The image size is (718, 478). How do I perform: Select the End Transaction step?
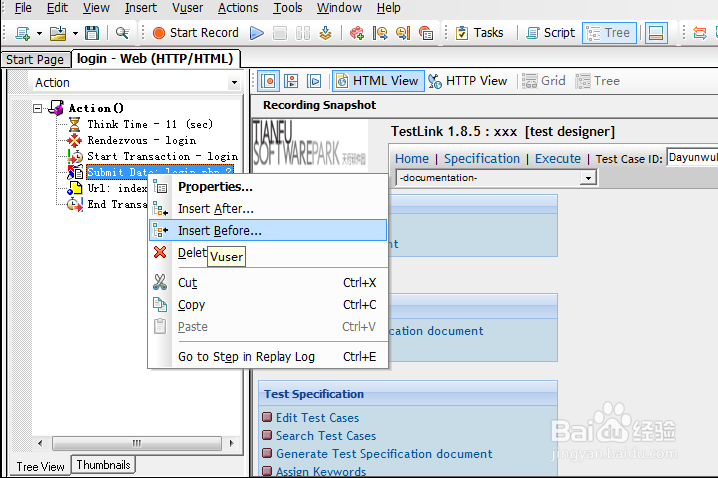117,204
